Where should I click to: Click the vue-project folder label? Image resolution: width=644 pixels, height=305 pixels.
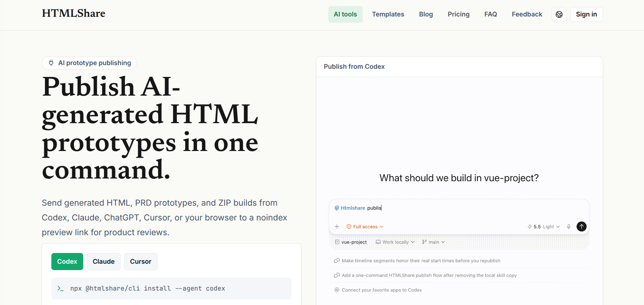tap(354, 242)
